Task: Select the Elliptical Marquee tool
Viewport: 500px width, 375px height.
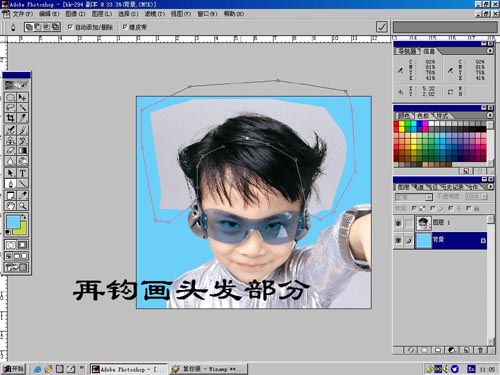Action: (x=10, y=97)
